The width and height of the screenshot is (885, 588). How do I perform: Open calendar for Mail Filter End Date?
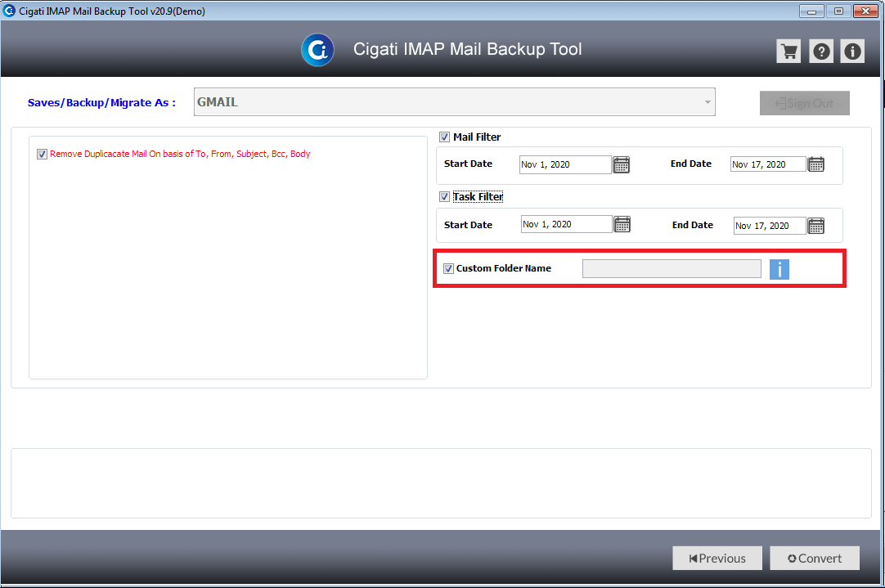pos(816,164)
